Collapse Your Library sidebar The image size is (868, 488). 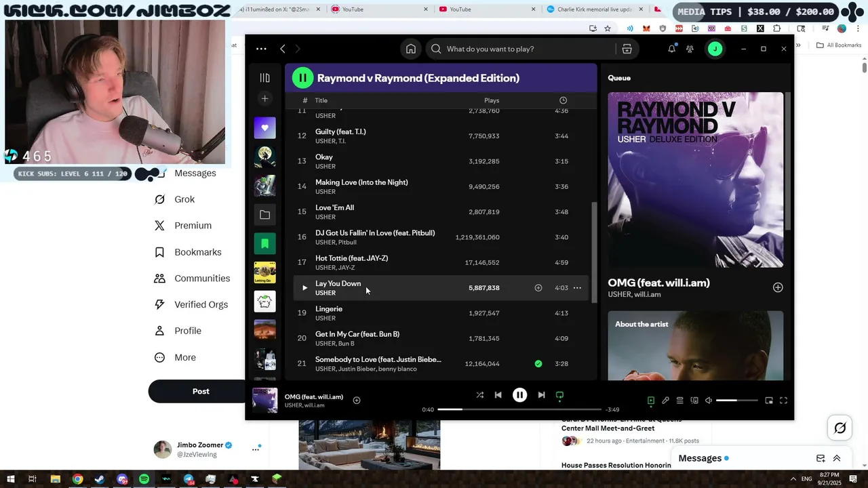pos(264,78)
